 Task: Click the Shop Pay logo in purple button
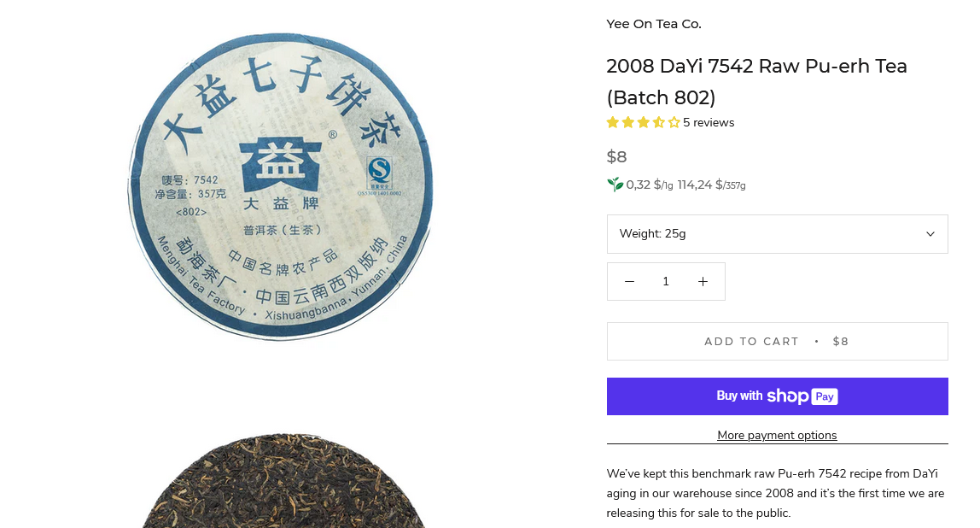point(802,396)
